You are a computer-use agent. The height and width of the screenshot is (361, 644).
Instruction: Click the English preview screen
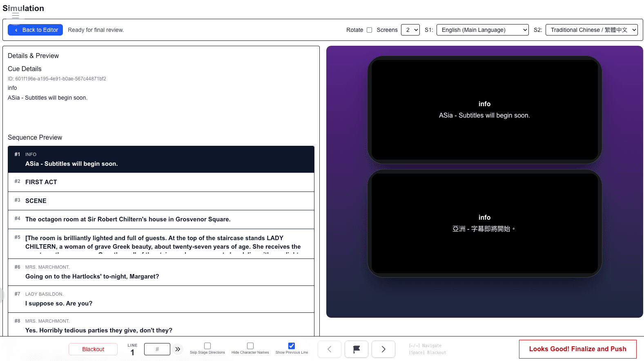(x=485, y=110)
